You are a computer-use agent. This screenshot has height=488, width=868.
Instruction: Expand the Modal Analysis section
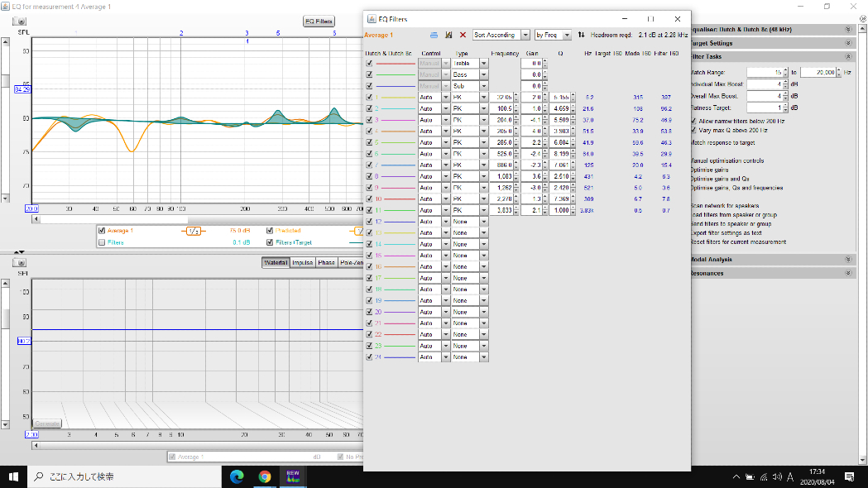point(848,260)
